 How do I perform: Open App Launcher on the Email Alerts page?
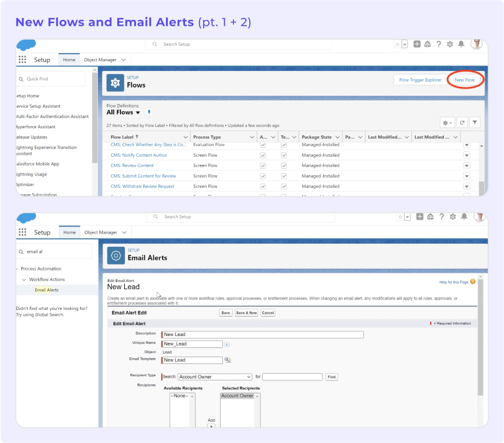[22, 232]
